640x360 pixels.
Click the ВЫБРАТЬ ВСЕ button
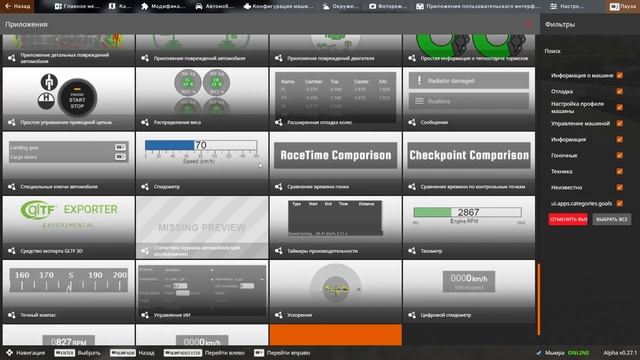click(x=611, y=219)
